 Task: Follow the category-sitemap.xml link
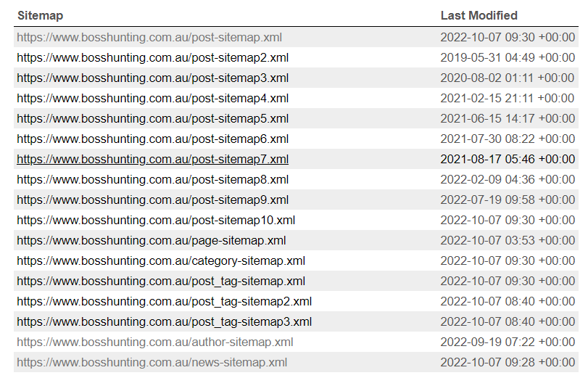161,260
